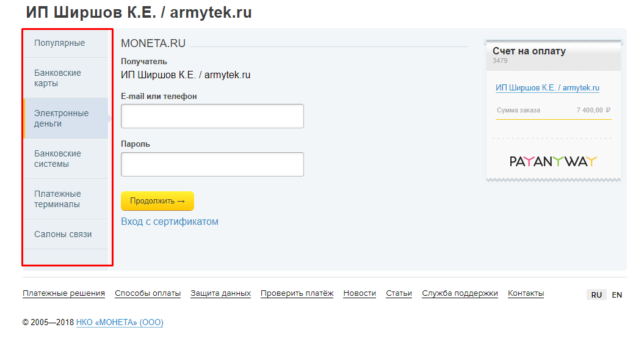Switch language to EN

pos(617,295)
